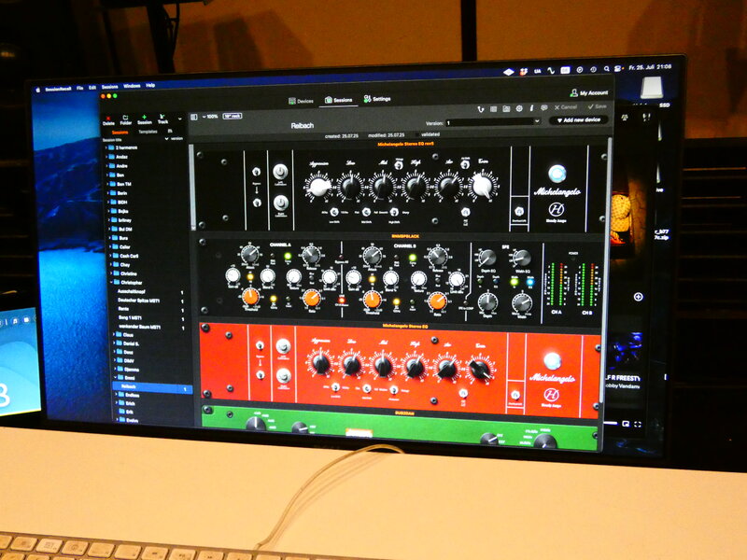Toggle the sidebar panel icon
This screenshot has height=560, width=747.
tap(194, 118)
